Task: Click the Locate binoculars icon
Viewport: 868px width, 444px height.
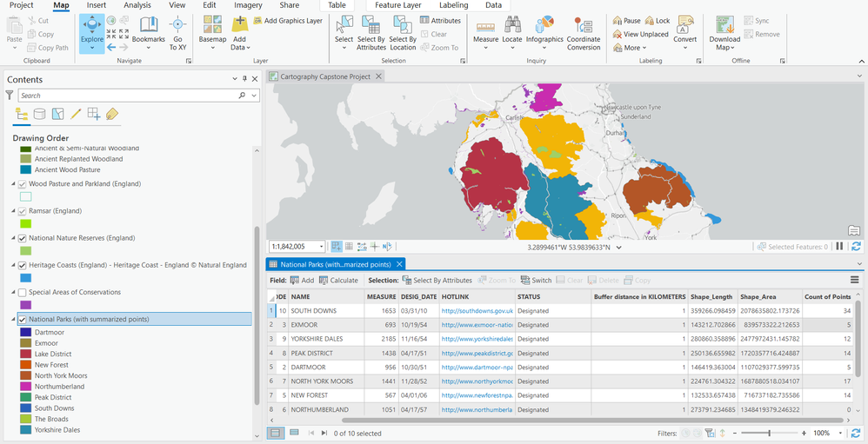Action: pyautogui.click(x=512, y=24)
